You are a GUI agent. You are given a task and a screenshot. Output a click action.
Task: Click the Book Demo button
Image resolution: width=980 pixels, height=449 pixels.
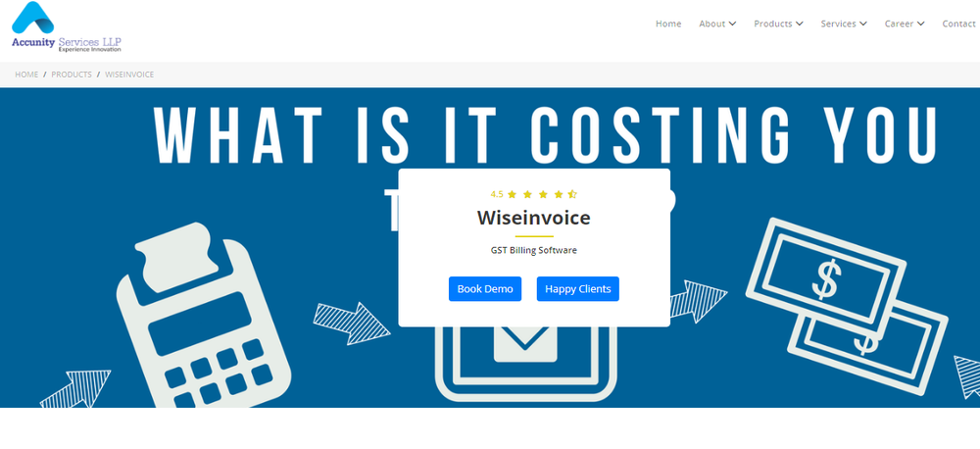(485, 289)
